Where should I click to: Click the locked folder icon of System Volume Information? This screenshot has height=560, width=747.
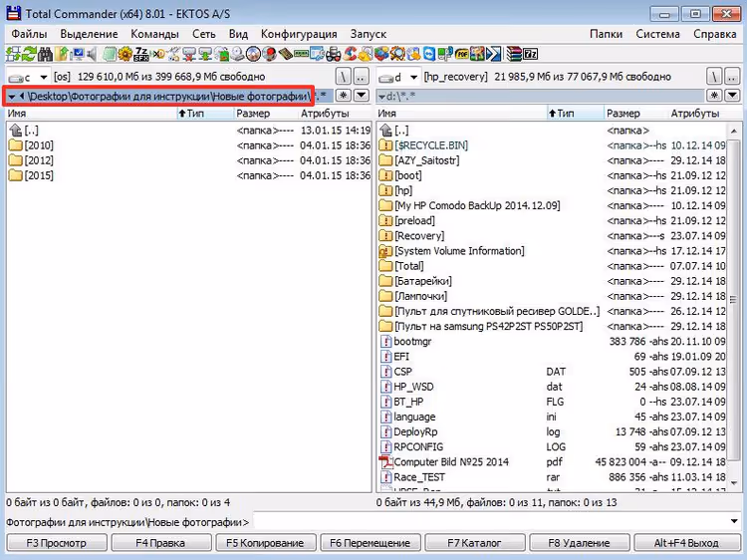coord(385,251)
